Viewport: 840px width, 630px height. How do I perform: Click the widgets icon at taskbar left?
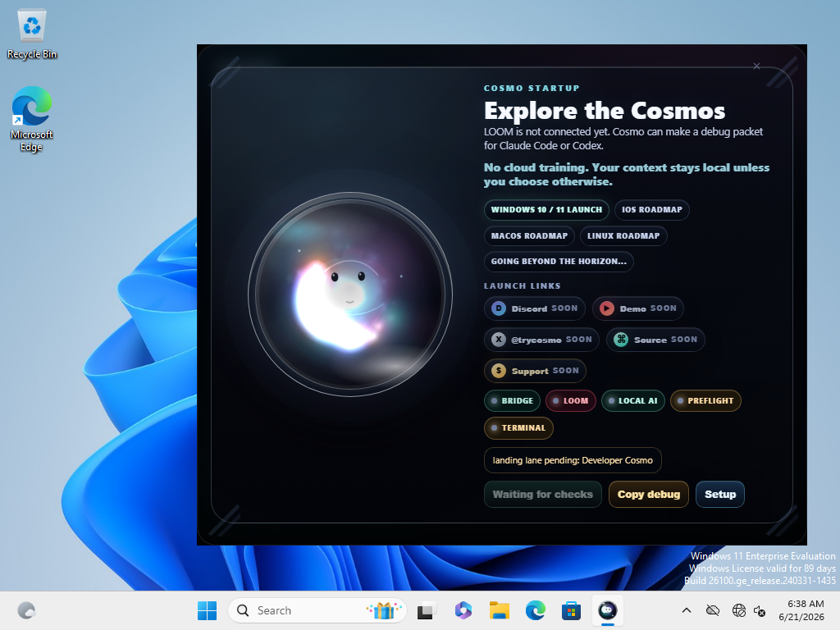[26, 610]
